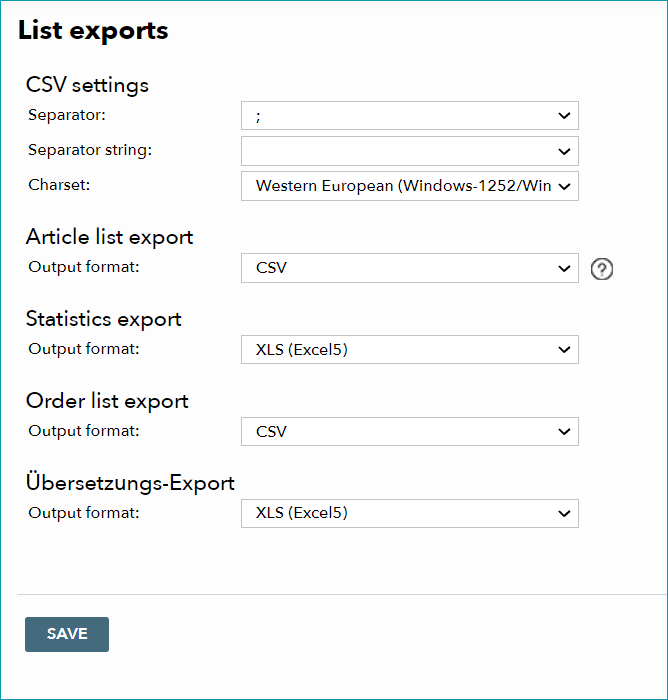Click the Statistics export heading

pyautogui.click(x=104, y=319)
